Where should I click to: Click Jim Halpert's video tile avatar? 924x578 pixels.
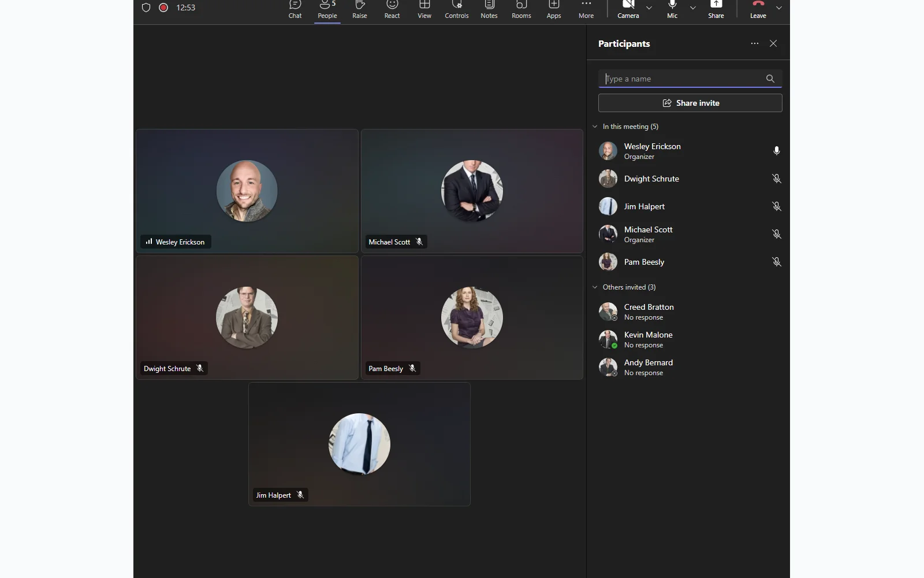(x=359, y=444)
